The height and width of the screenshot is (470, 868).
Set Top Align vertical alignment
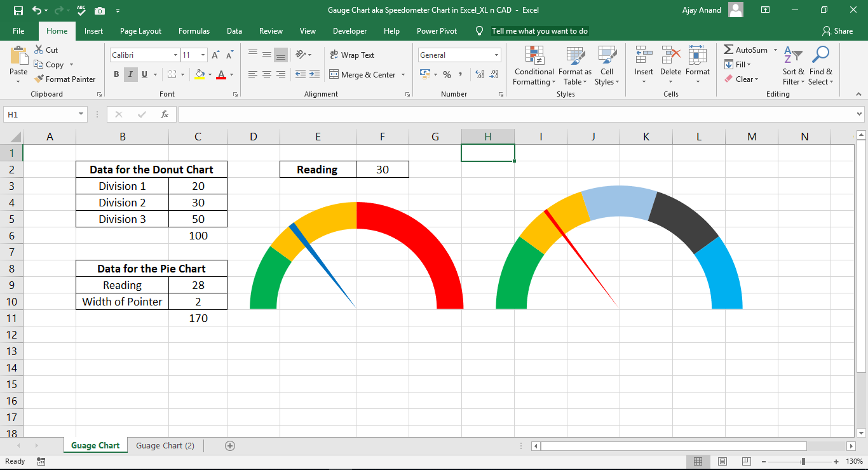coord(252,55)
